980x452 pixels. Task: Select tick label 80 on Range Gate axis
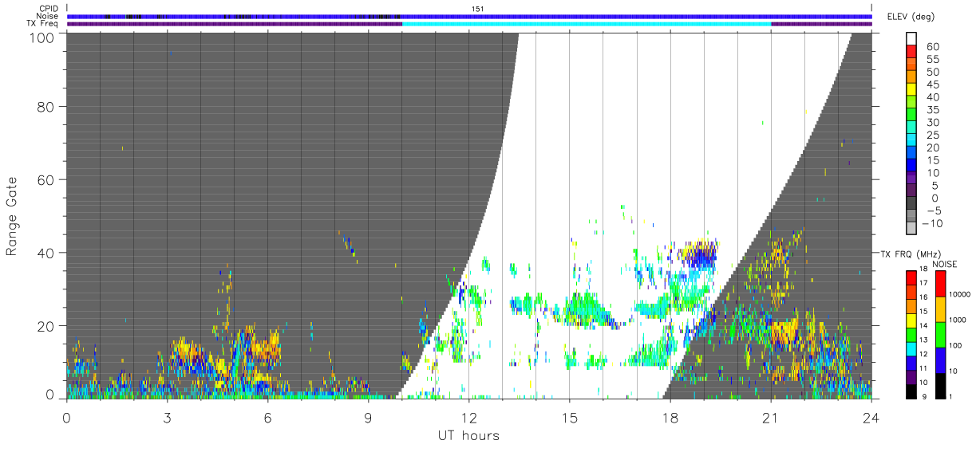[x=45, y=106]
